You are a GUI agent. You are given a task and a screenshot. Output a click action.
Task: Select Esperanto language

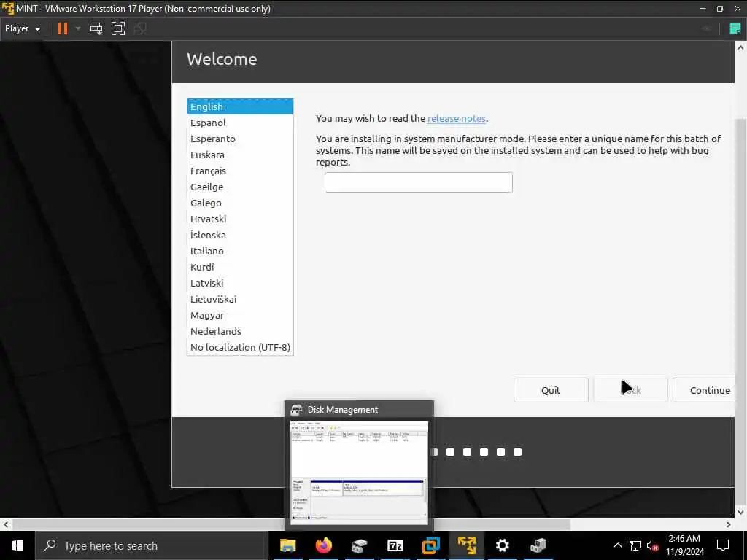coord(240,139)
